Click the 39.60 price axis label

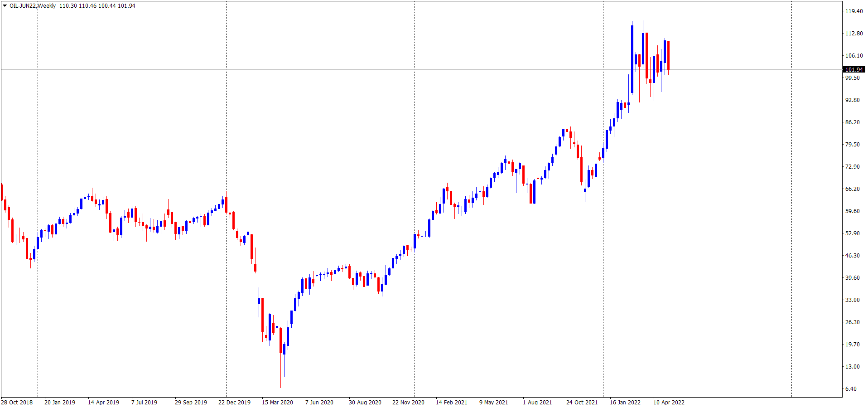852,278
